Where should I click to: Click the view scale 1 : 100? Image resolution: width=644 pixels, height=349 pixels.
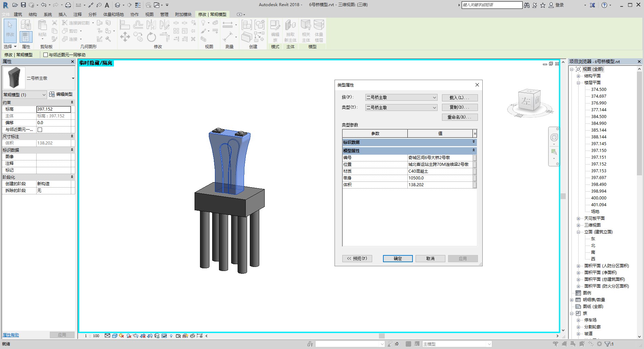(92, 336)
